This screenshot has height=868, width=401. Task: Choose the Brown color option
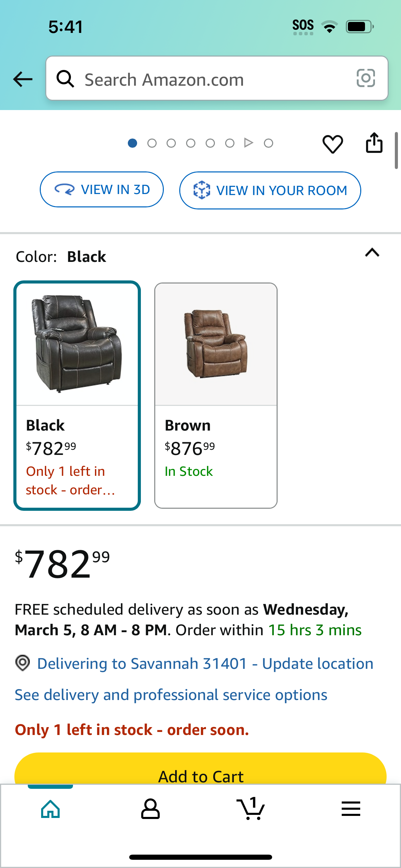click(x=216, y=395)
